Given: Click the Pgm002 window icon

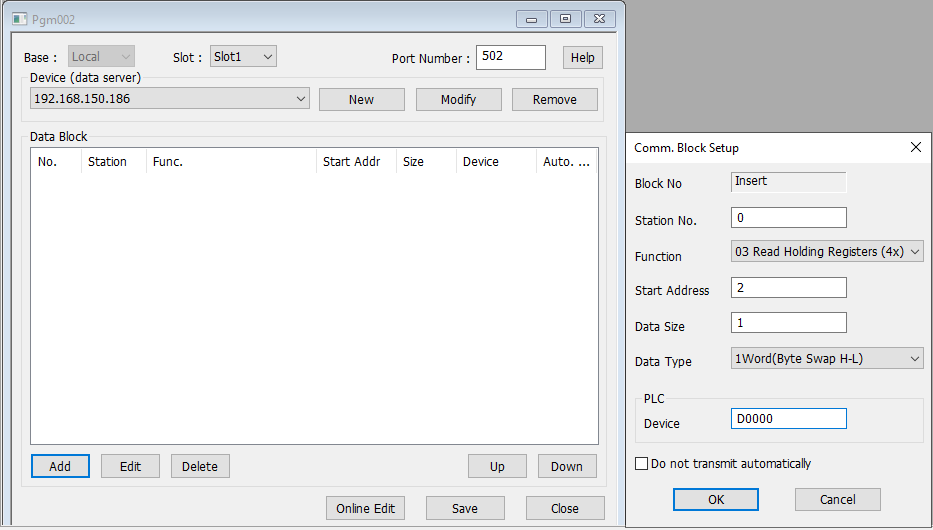Looking at the screenshot, I should pyautogui.click(x=19, y=19).
